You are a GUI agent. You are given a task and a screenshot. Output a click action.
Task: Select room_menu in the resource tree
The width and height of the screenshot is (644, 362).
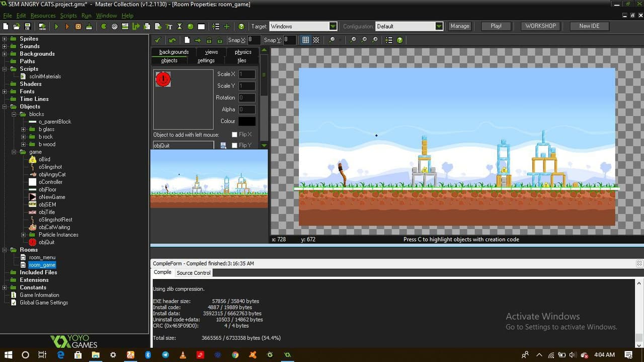42,257
